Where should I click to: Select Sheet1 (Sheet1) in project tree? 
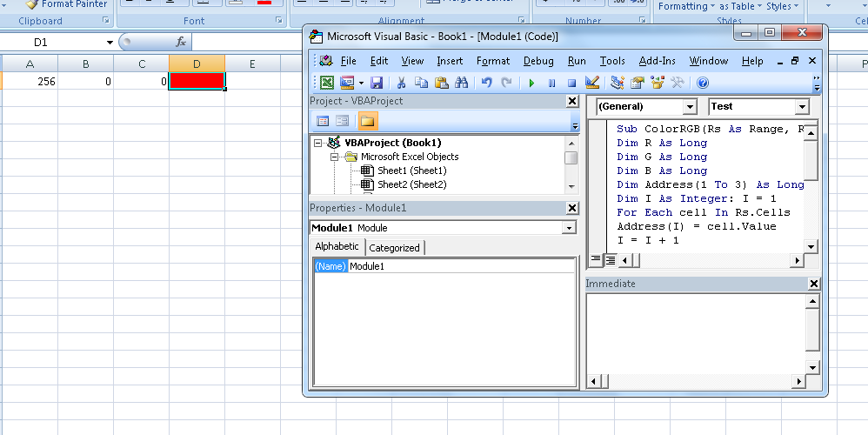(412, 171)
